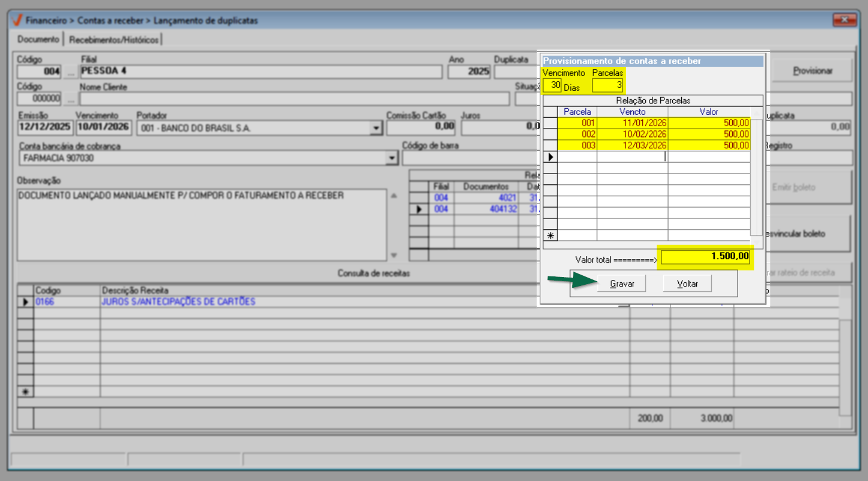The width and height of the screenshot is (868, 481).
Task: Click the Emissão date field 12/12/2025
Action: [45, 127]
